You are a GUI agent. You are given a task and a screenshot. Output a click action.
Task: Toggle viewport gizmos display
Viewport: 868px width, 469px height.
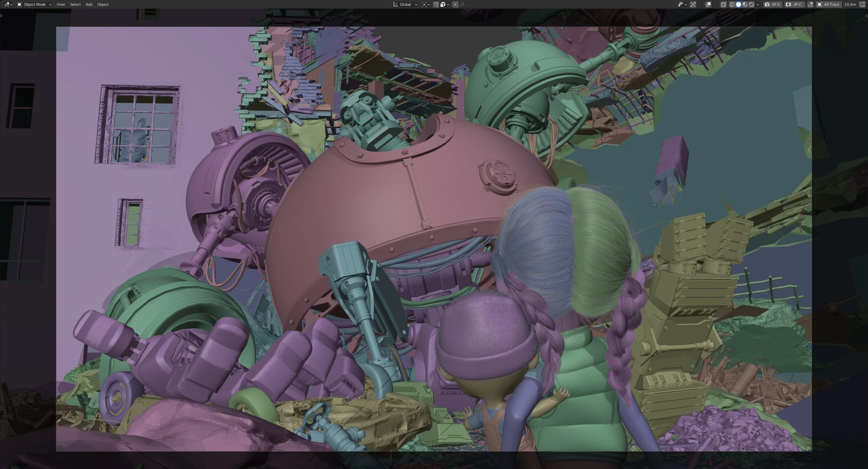click(693, 5)
